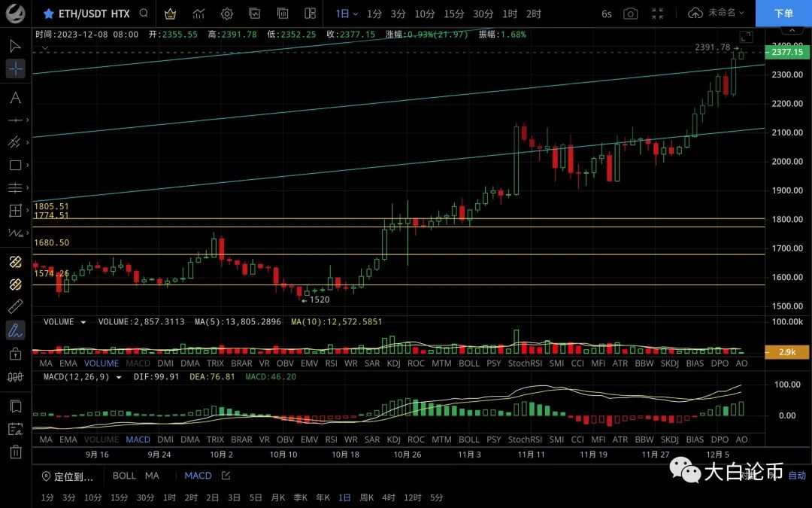
Task: Select KDJ in the volume indicator row
Action: coord(393,364)
